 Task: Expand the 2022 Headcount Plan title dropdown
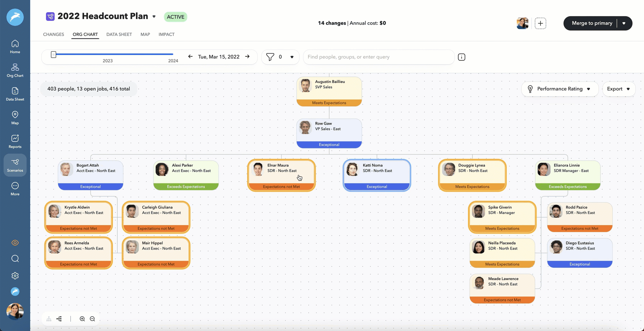[x=154, y=17]
